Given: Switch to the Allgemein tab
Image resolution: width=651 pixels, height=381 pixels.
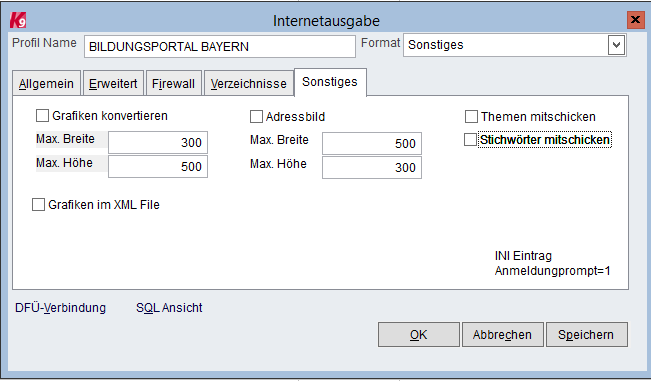Looking at the screenshot, I should 46,83.
